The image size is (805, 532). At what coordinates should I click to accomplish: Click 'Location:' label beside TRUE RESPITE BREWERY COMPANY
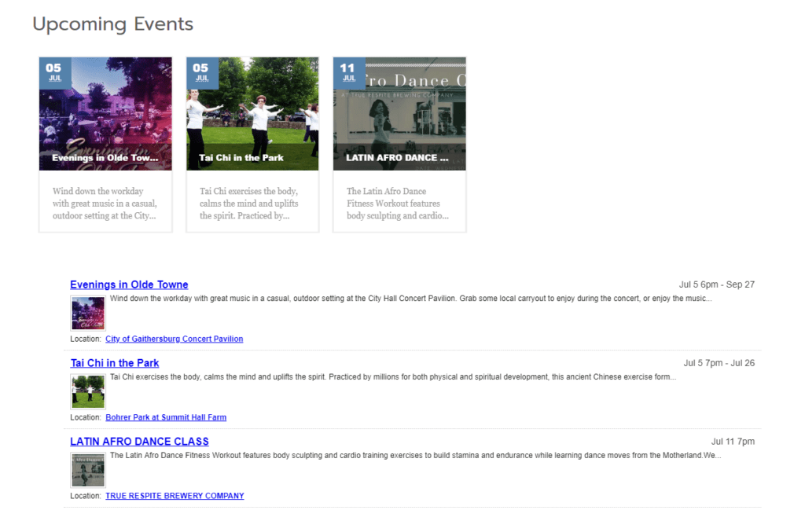click(85, 496)
